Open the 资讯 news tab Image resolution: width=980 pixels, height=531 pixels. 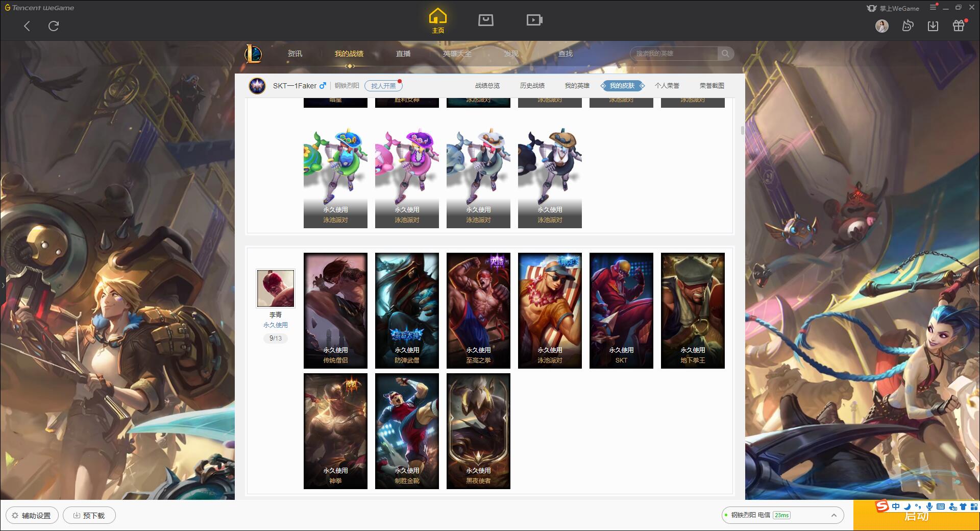tap(295, 54)
